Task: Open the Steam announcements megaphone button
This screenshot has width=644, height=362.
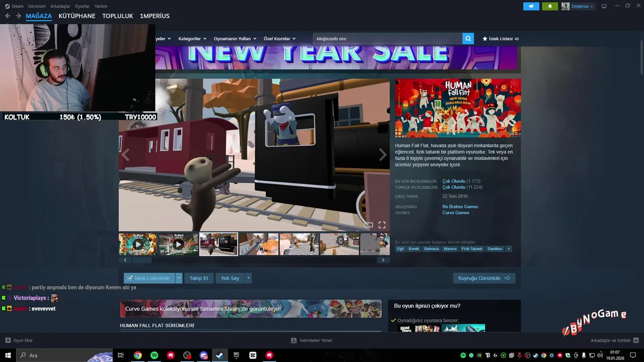Action: 531,7
